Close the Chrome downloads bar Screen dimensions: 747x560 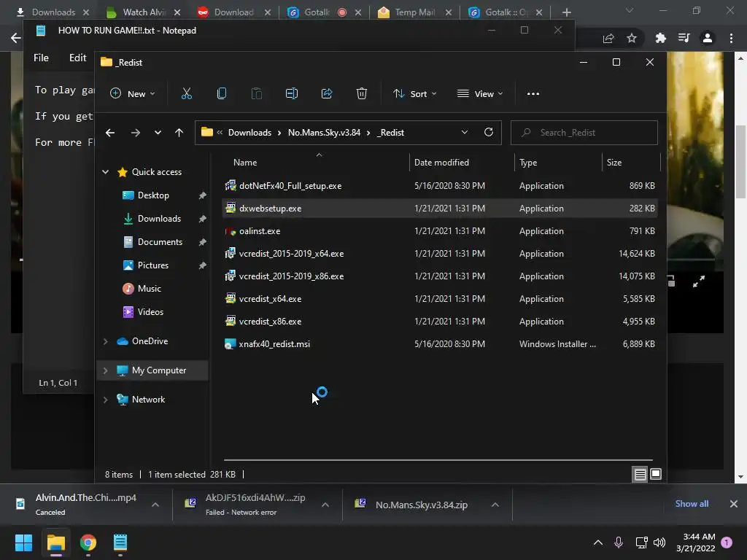[734, 504]
